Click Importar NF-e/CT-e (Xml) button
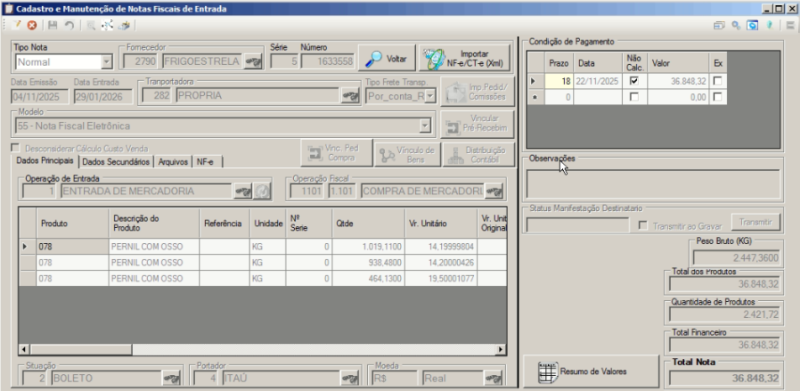Viewport: 800px width, 391px height. coord(464,59)
